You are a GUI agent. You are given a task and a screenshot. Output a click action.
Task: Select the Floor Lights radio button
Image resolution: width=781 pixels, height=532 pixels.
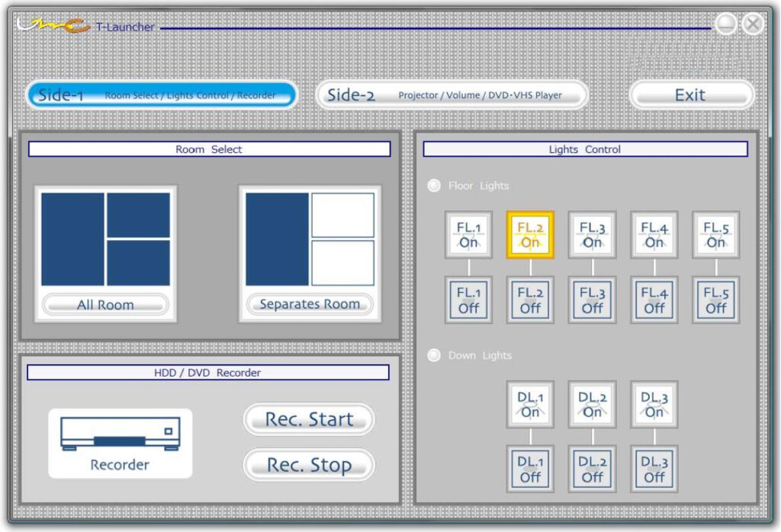pos(434,185)
